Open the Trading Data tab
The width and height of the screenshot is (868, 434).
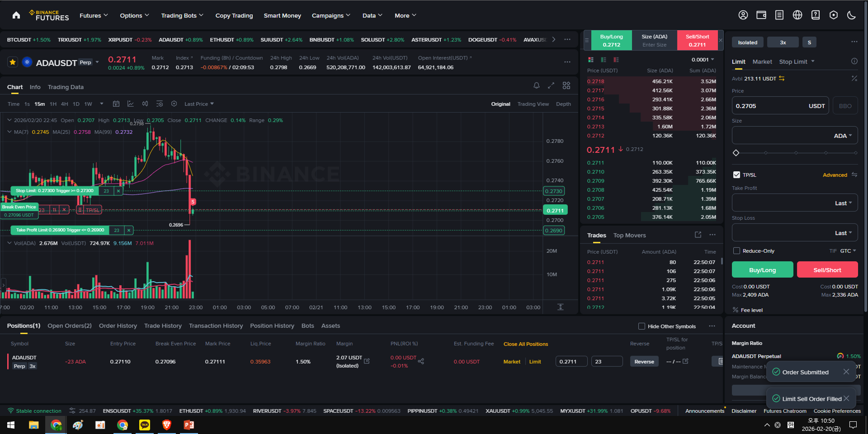[66, 87]
